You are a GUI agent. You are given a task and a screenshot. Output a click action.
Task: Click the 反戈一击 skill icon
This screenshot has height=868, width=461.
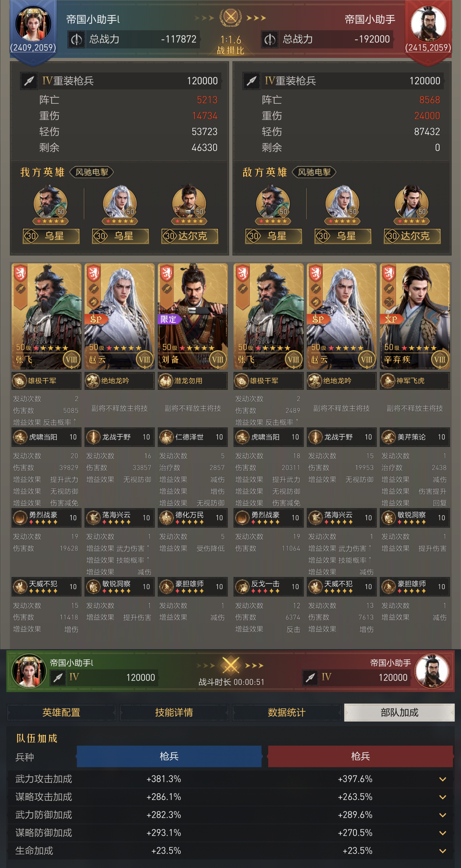tap(242, 587)
